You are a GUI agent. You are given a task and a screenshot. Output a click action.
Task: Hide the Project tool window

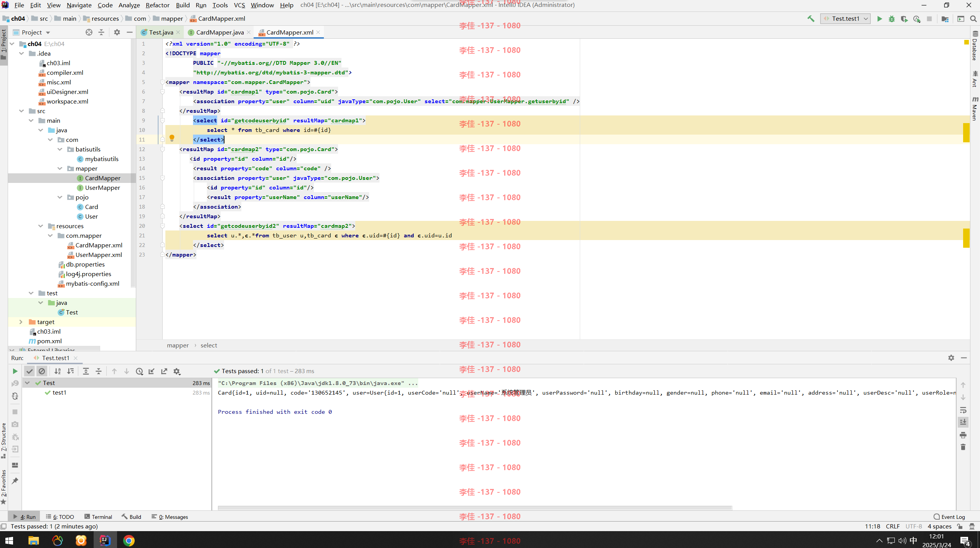pos(130,32)
